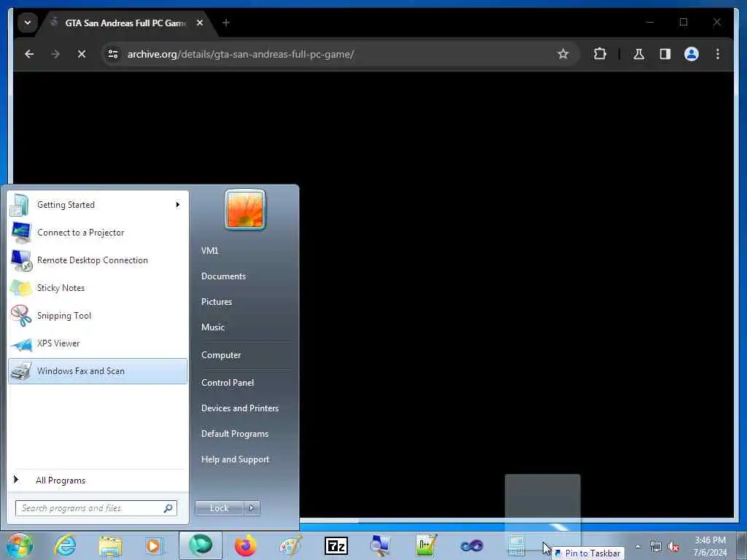The height and width of the screenshot is (560, 747).
Task: Open Connect to a Projector
Action: (98, 233)
